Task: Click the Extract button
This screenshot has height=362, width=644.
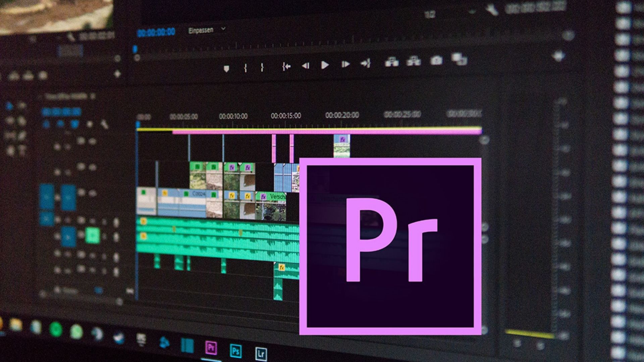Action: pyautogui.click(x=414, y=61)
